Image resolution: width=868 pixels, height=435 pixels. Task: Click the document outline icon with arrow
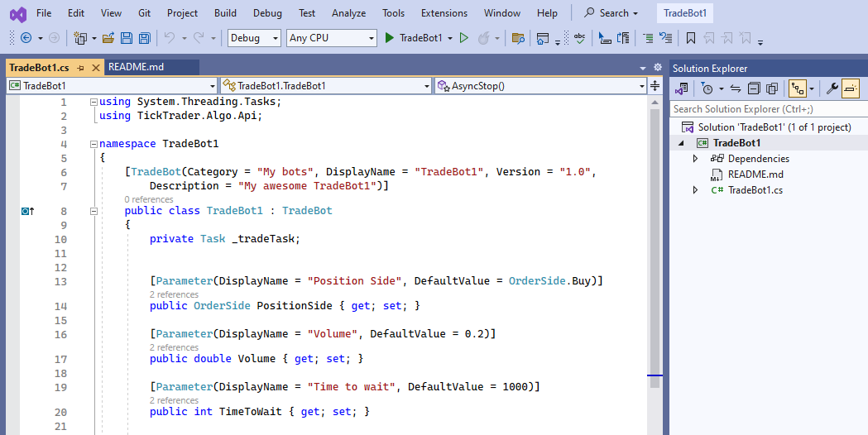[623, 38]
